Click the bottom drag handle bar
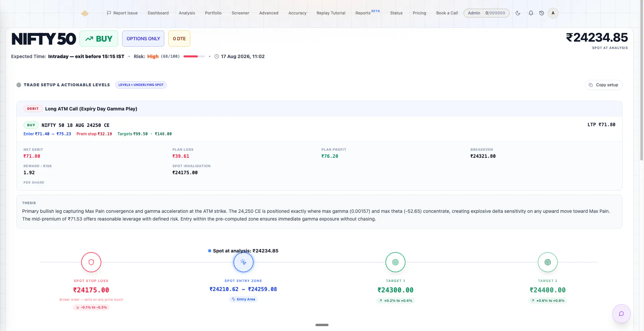The width and height of the screenshot is (644, 331). [x=322, y=325]
